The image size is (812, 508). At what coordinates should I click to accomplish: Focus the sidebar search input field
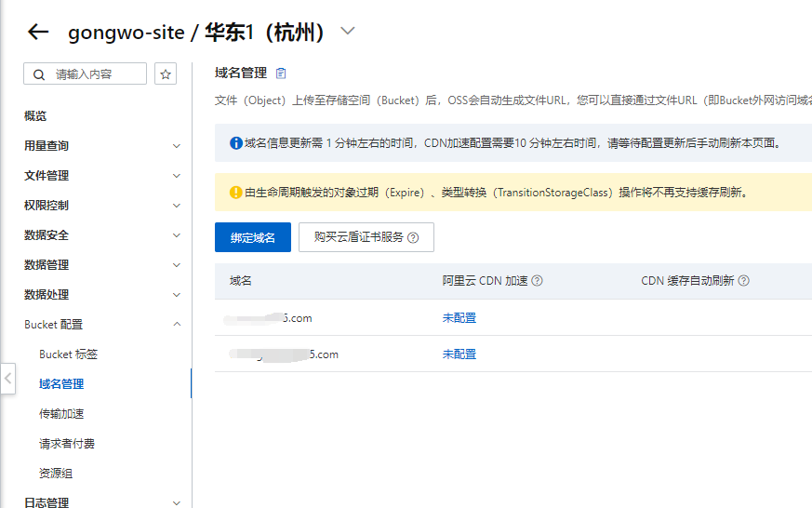pyautogui.click(x=85, y=74)
